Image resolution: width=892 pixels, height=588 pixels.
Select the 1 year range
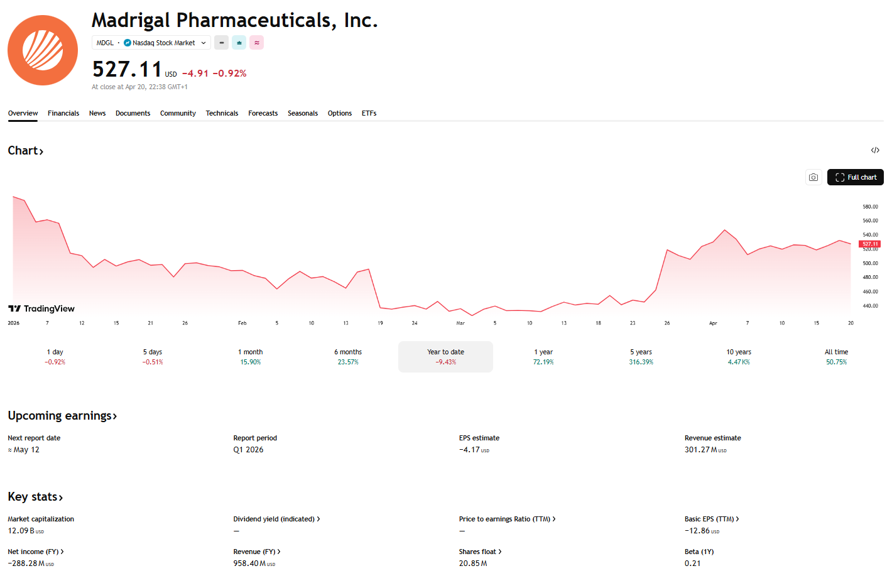[543, 357]
